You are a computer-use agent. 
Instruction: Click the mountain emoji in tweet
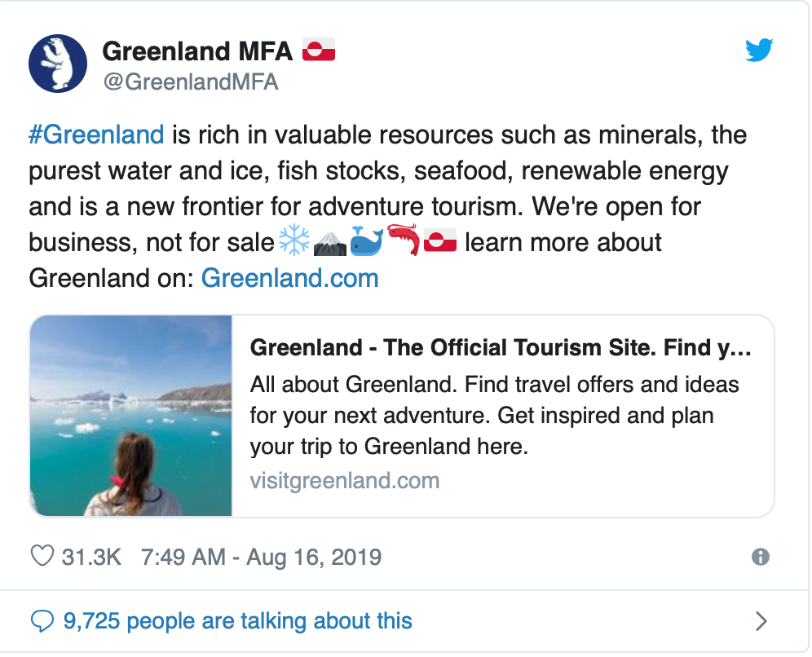point(330,244)
